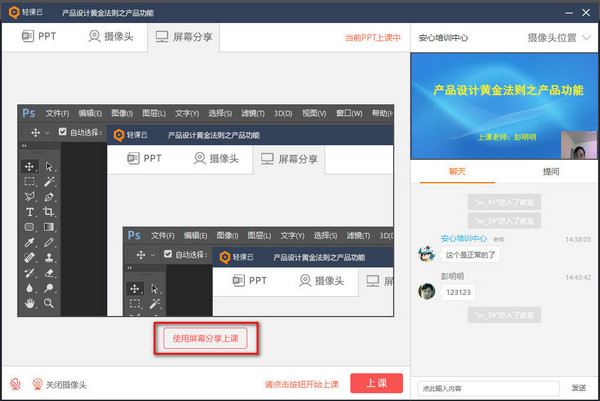Select the Move tool in the larger Photoshop toolbox
The height and width of the screenshot is (401, 600).
[x=29, y=166]
